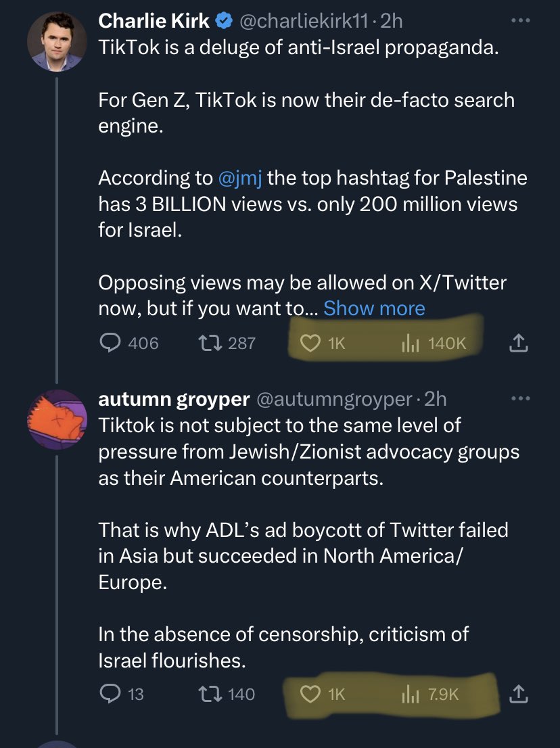Click the verified badge beside Charlie Kirk
The height and width of the screenshot is (748, 560).
[x=224, y=22]
